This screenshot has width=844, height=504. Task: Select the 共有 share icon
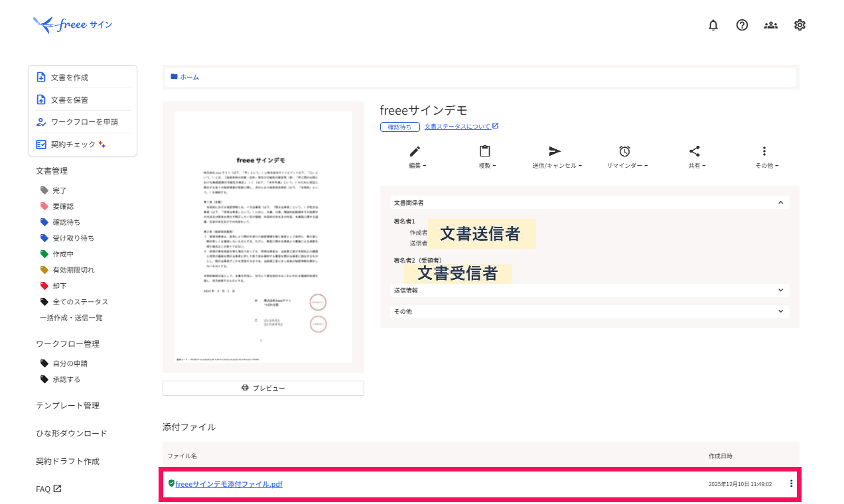(x=695, y=151)
